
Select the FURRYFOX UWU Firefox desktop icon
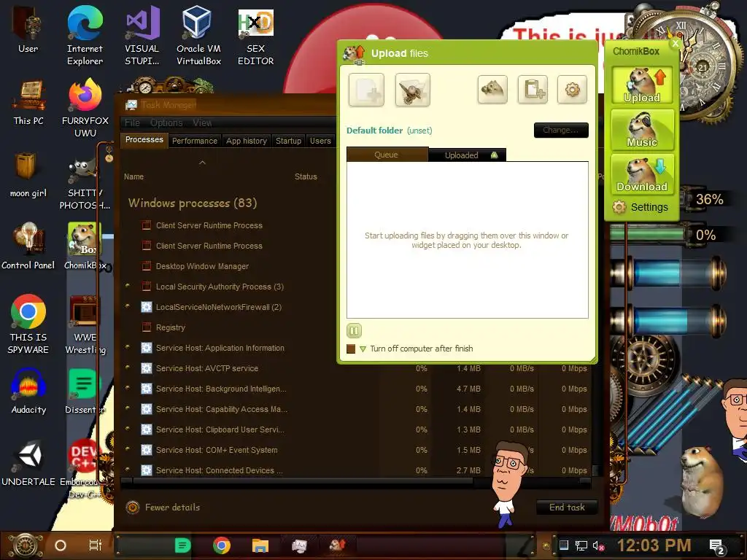click(x=85, y=108)
